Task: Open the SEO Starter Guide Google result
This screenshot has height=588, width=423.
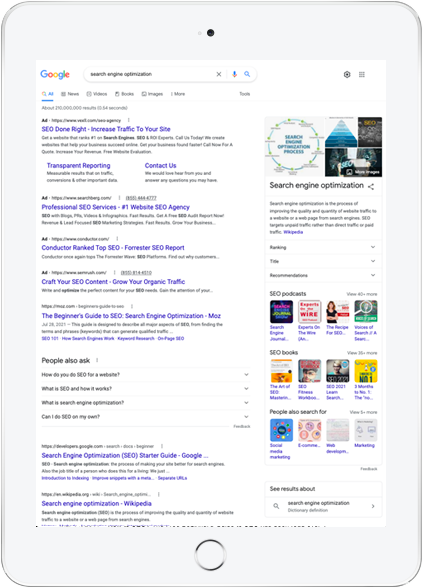Action: coord(124,456)
